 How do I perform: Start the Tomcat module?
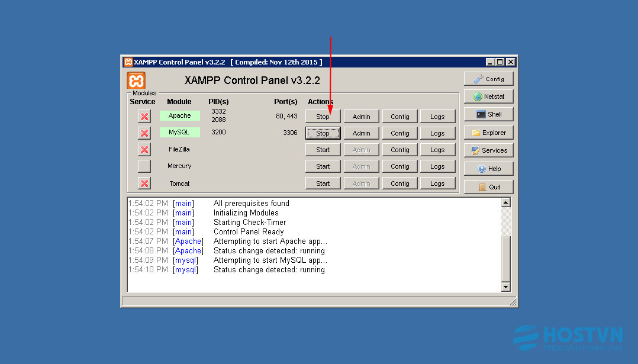coord(323,184)
